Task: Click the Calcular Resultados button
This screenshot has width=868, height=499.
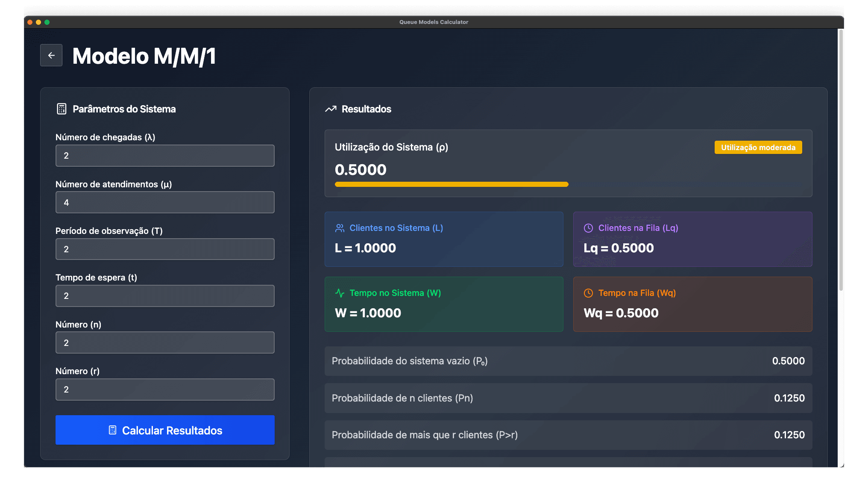Action: pyautogui.click(x=165, y=430)
